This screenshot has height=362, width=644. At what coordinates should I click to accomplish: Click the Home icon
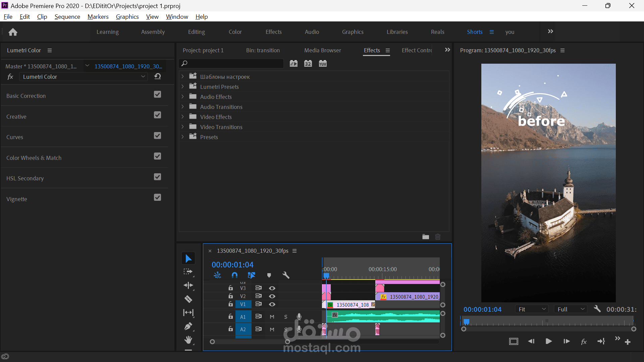(x=13, y=32)
